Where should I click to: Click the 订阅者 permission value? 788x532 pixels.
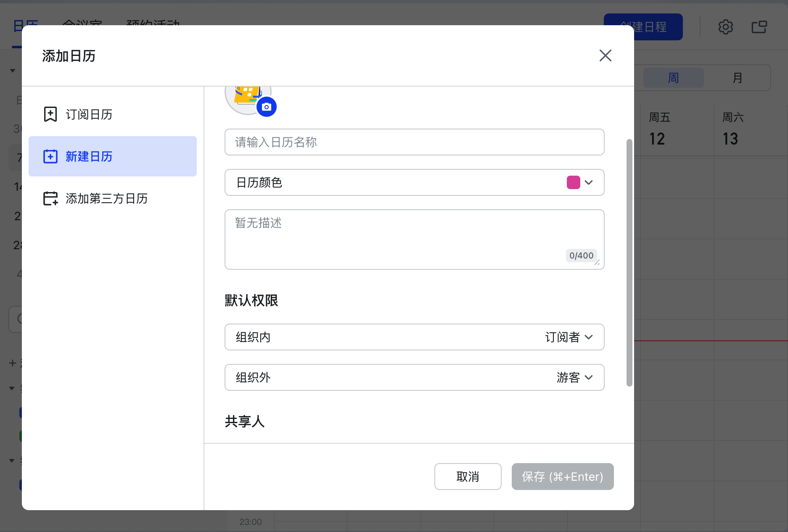point(562,337)
